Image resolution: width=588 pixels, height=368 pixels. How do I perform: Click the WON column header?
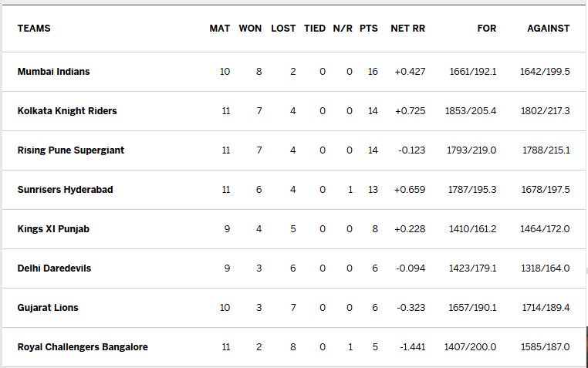tap(250, 29)
